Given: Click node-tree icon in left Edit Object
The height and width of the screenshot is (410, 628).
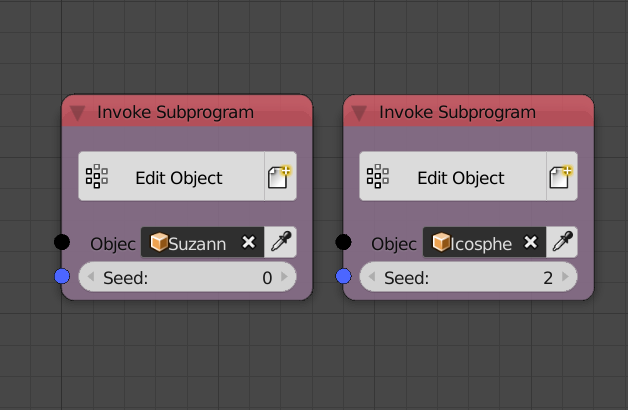Looking at the screenshot, I should coord(97,176).
